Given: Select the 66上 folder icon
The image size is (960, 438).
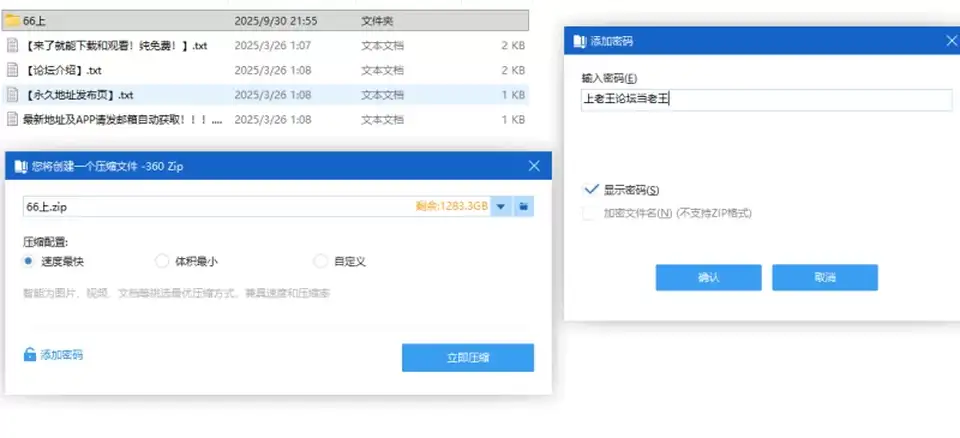Looking at the screenshot, I should tap(12, 21).
